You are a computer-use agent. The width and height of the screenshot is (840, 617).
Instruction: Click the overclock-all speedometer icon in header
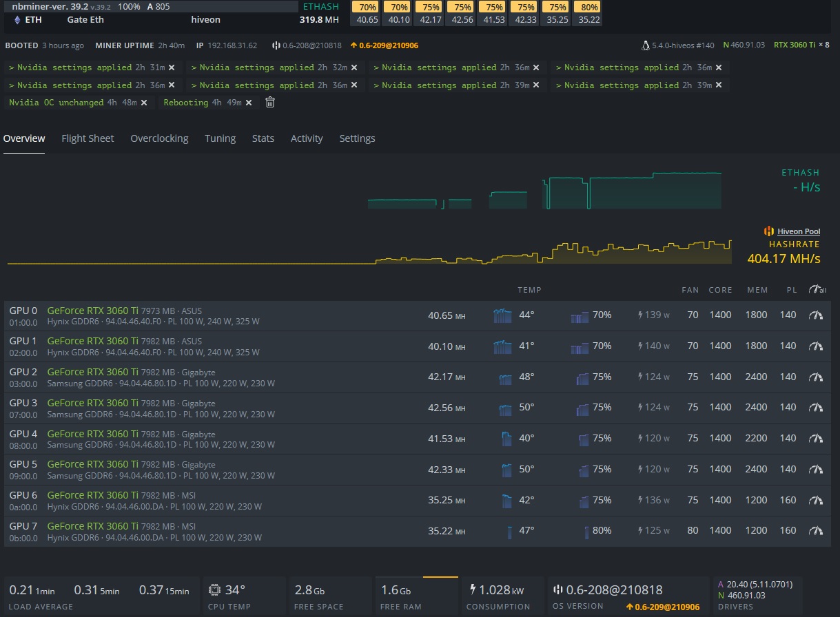(817, 290)
